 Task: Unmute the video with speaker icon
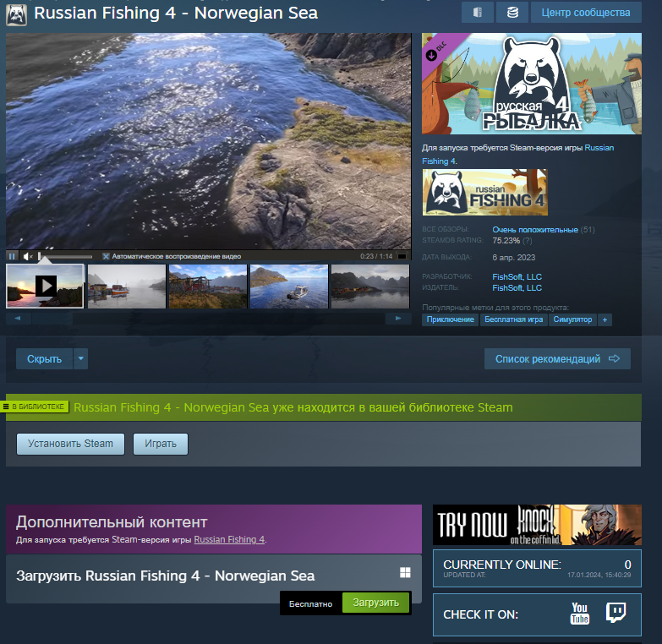[28, 256]
